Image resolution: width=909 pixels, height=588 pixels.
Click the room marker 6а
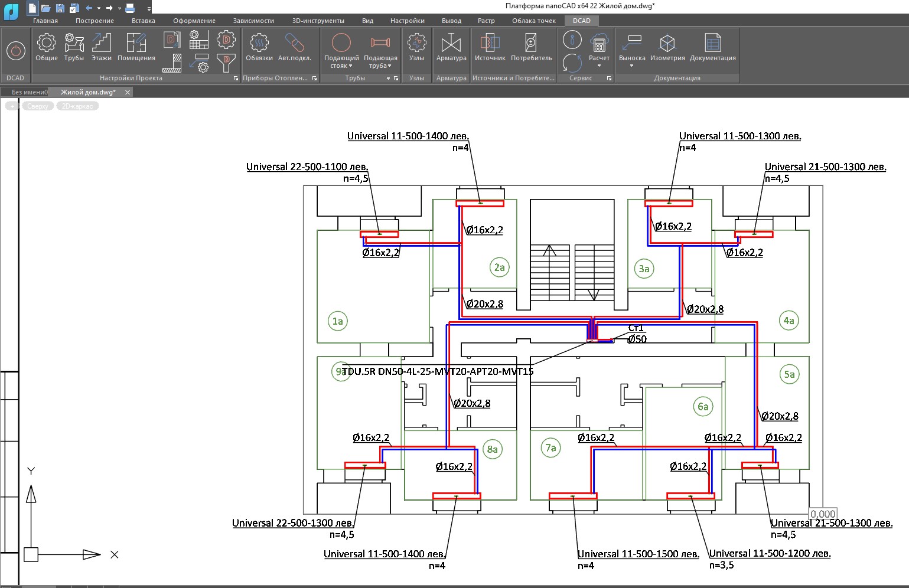(703, 406)
